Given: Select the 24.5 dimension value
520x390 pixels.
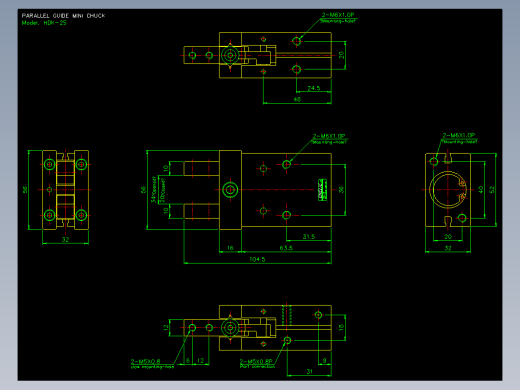Looking at the screenshot, I should point(314,88).
